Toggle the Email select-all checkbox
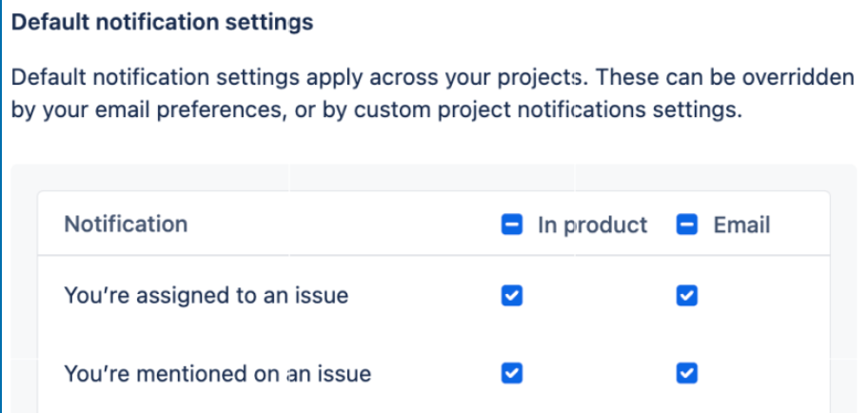 [x=686, y=226]
